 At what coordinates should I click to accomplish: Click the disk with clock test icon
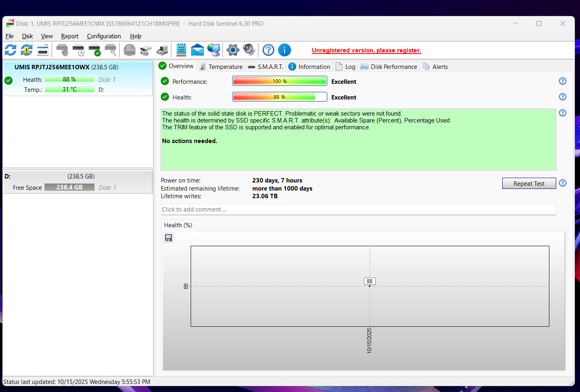78,50
